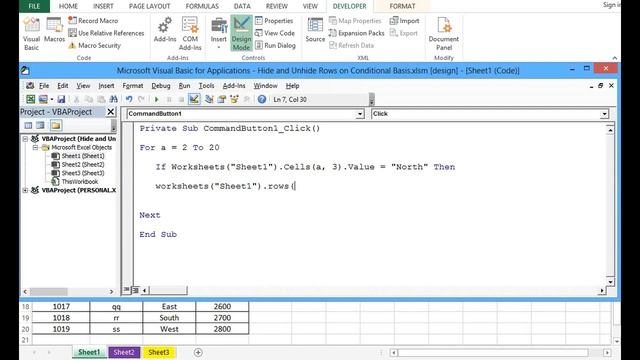Click cell containing 2800

click(x=222, y=329)
